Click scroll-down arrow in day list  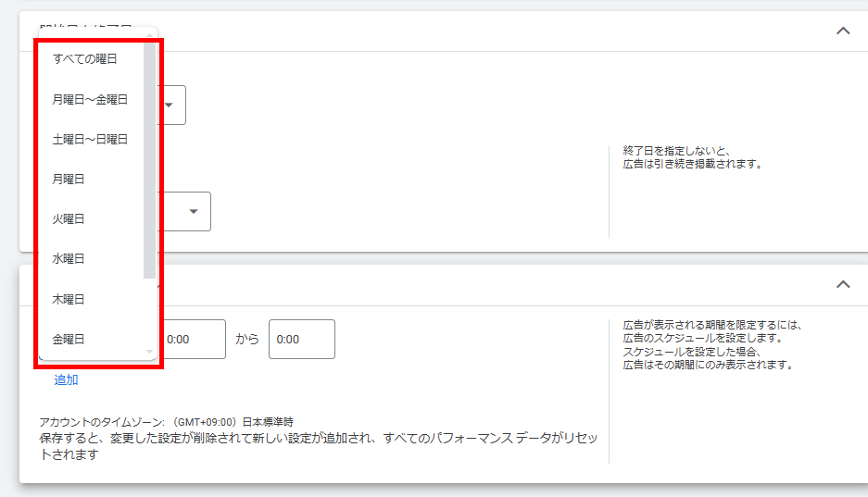click(x=149, y=353)
